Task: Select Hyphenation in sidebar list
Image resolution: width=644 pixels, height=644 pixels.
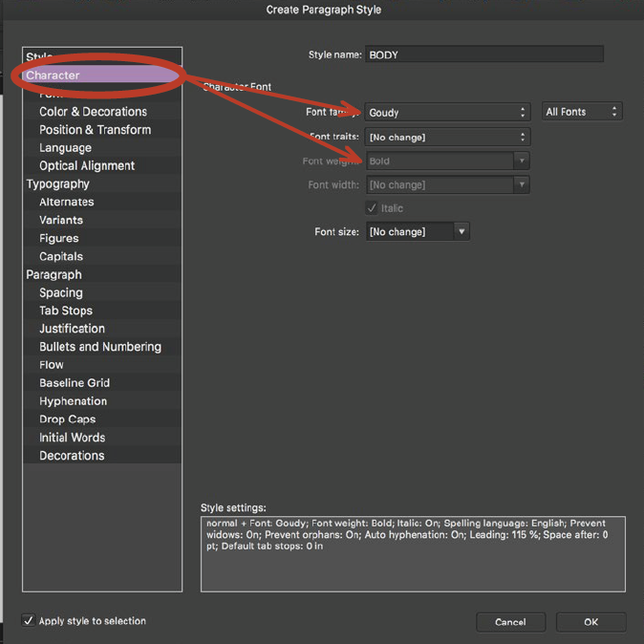Action: click(x=73, y=401)
